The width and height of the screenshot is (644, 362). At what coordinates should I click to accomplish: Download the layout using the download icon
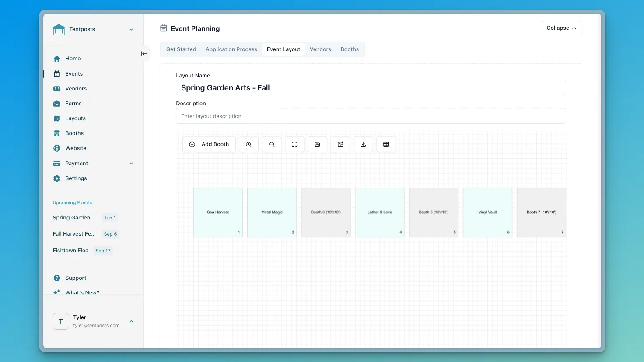tap(363, 144)
